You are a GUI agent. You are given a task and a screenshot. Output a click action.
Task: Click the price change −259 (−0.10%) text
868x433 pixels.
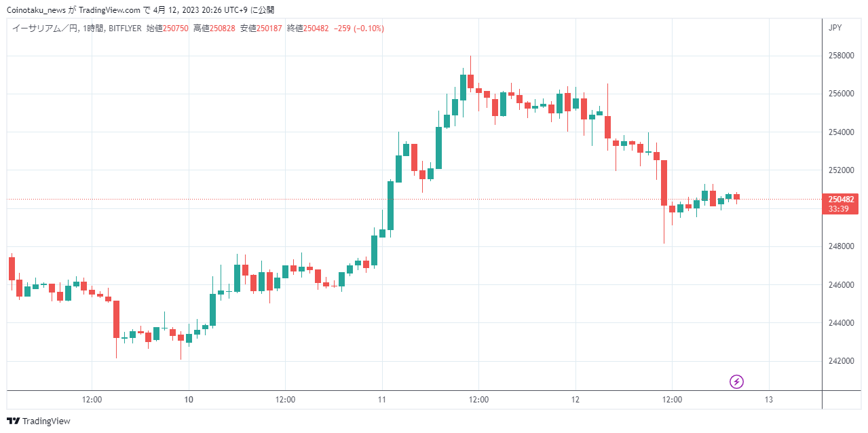click(x=359, y=29)
